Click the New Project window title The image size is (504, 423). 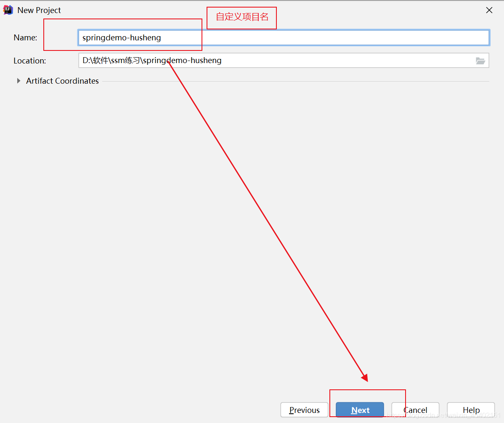(39, 10)
